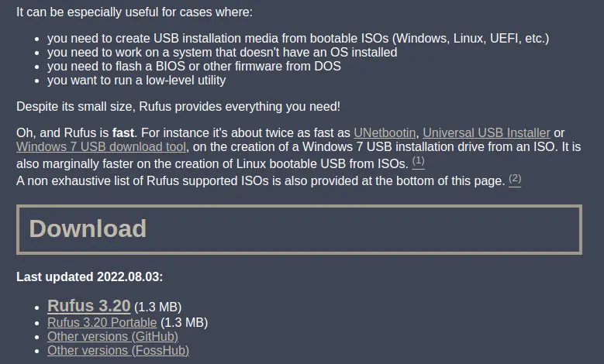Click the bold word fast
The width and height of the screenshot is (604, 364).
(123, 132)
